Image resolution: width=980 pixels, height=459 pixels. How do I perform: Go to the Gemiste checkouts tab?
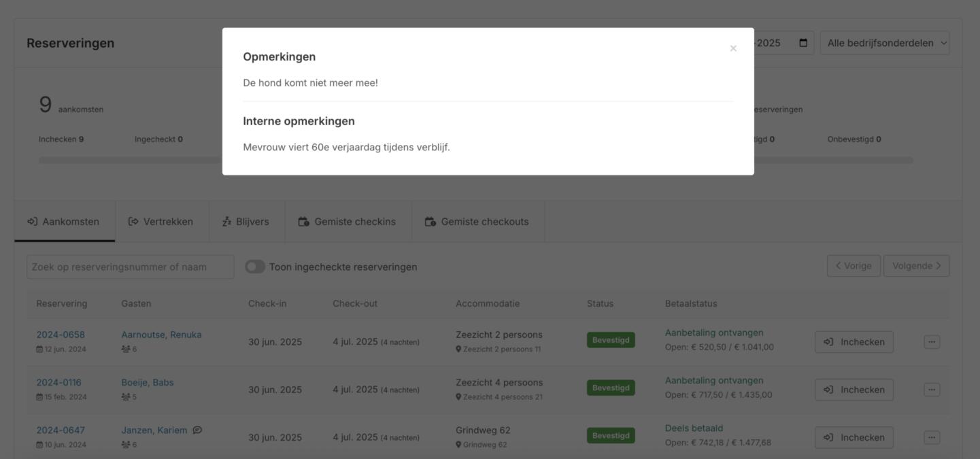(x=477, y=222)
